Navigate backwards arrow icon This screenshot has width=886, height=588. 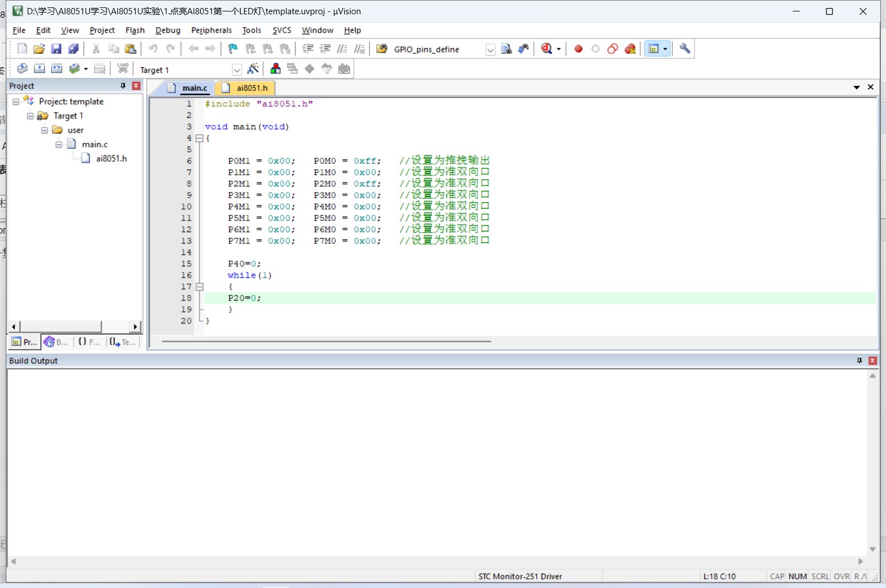coord(193,49)
